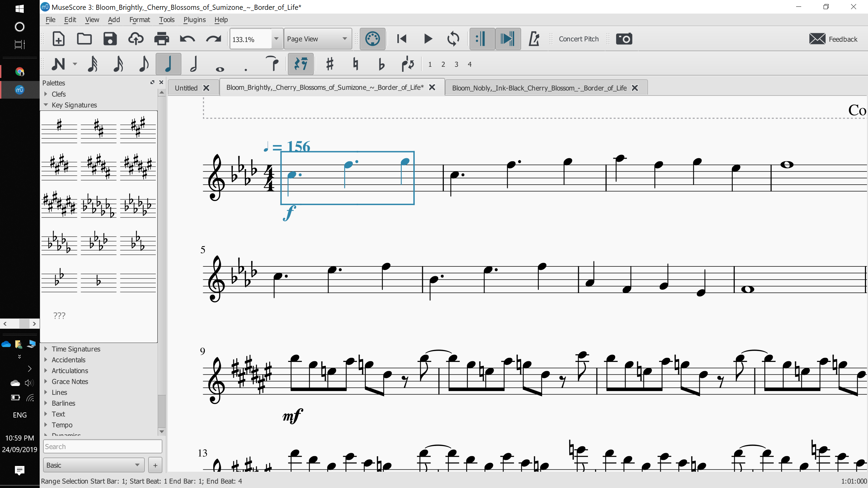Open the View menu

click(91, 20)
